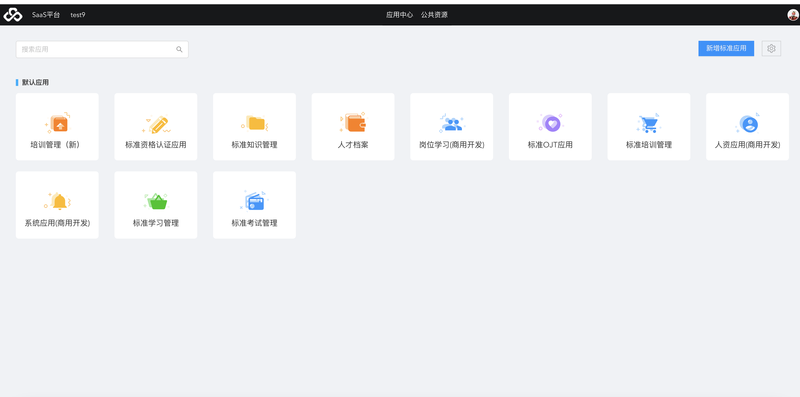Click the 人资应用(商用开发) label
The height and width of the screenshot is (397, 800).
pyautogui.click(x=747, y=145)
